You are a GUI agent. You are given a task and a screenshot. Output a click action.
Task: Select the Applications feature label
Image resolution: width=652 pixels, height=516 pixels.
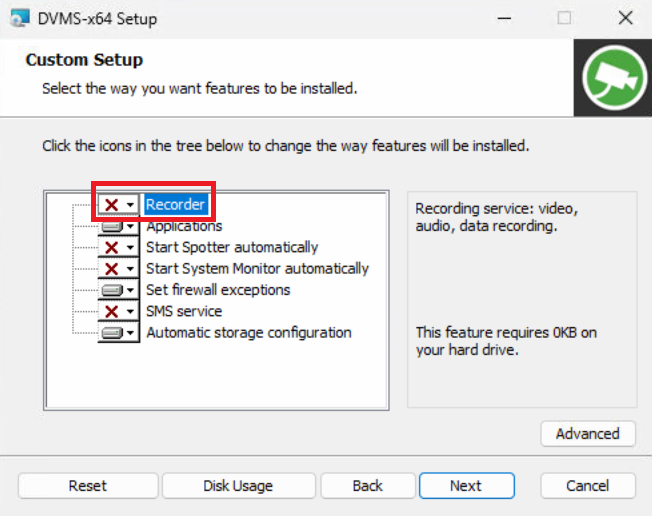coord(184,226)
